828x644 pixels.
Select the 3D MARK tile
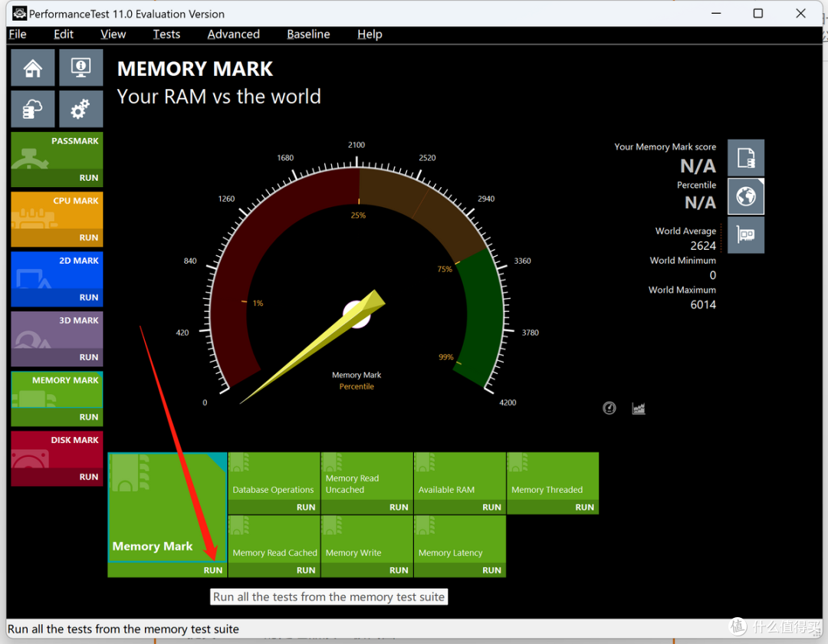pos(57,330)
